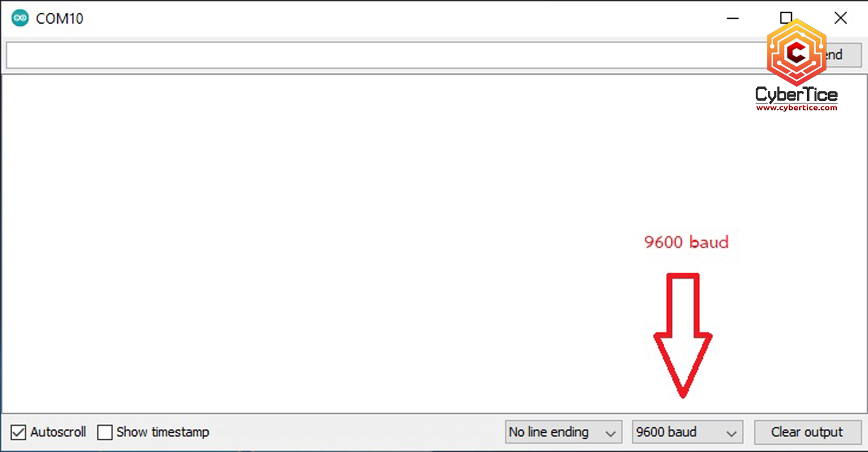The width and height of the screenshot is (868, 452).
Task: Click the partially hidden Send button
Action: coord(839,55)
